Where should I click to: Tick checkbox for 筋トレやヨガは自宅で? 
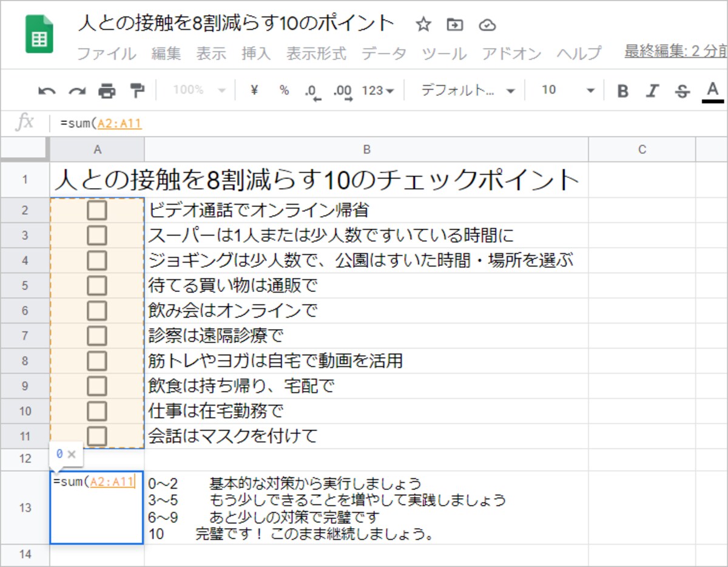pos(97,361)
